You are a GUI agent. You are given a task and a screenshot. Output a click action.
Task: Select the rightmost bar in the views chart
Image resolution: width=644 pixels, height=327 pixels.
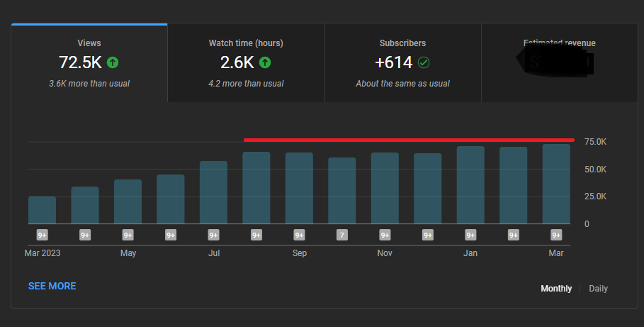[x=556, y=184]
